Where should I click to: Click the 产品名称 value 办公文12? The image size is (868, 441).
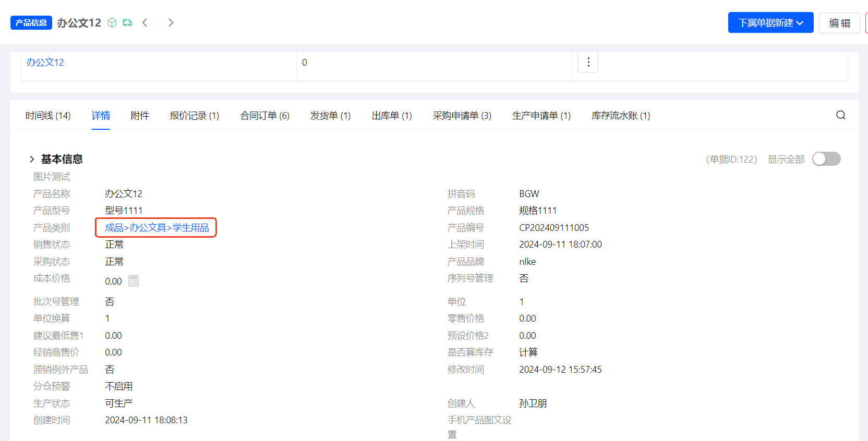(124, 194)
